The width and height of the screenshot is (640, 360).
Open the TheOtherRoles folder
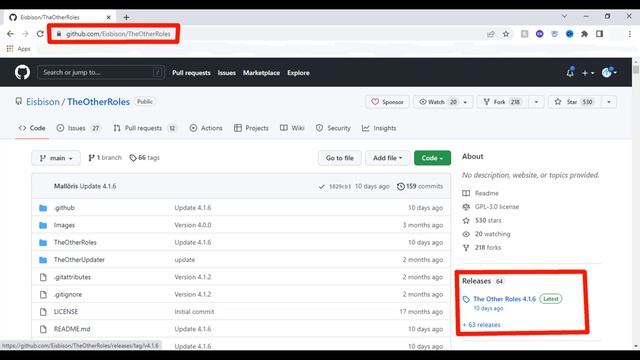[x=75, y=242]
